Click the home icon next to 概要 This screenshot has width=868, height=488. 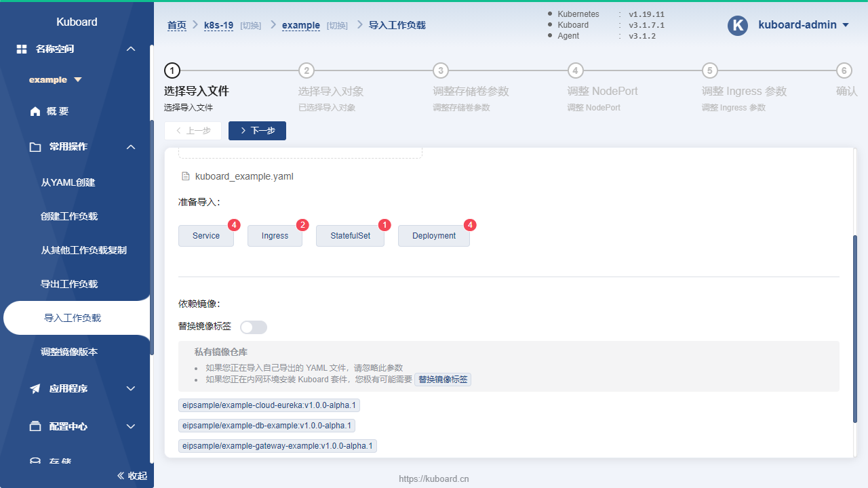point(35,112)
